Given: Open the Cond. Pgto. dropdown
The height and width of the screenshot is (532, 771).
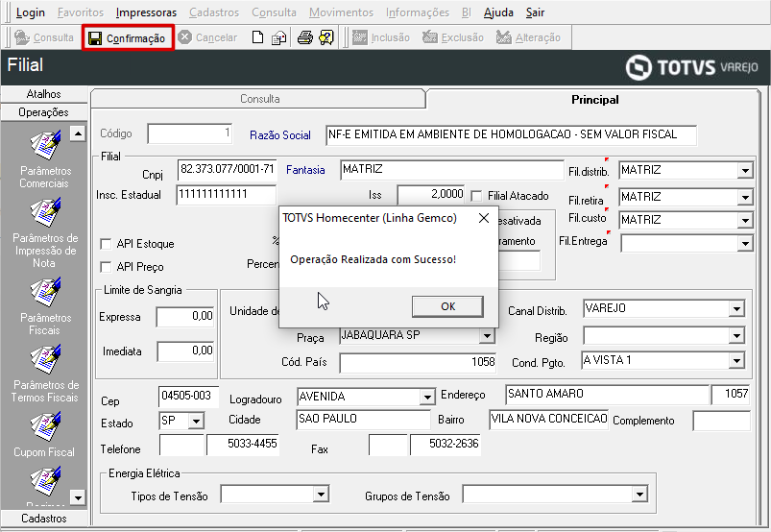Looking at the screenshot, I should [736, 360].
